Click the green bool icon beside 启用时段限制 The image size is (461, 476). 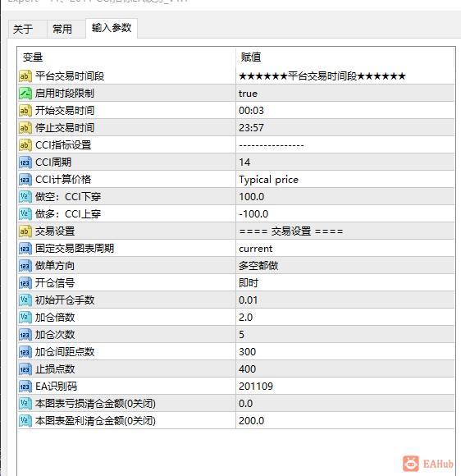25,94
